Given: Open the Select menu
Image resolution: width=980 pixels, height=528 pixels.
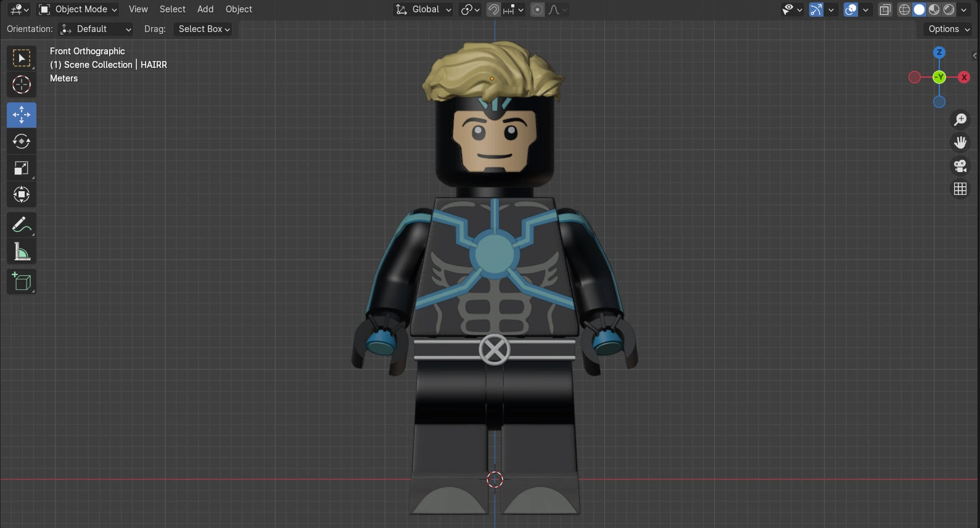Looking at the screenshot, I should (x=173, y=9).
